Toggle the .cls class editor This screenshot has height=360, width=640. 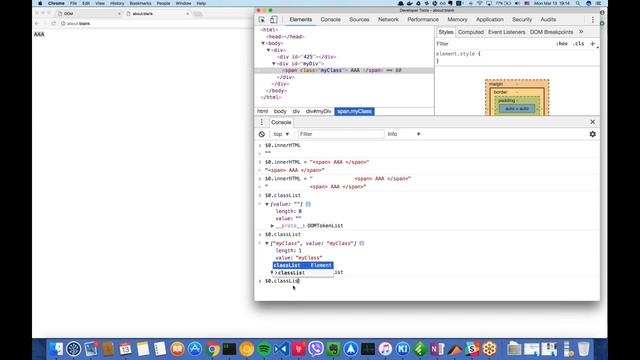pos(578,44)
